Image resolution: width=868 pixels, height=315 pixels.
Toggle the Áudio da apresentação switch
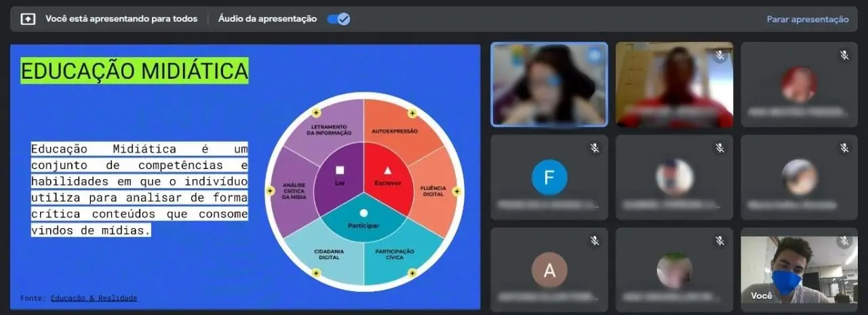(338, 19)
